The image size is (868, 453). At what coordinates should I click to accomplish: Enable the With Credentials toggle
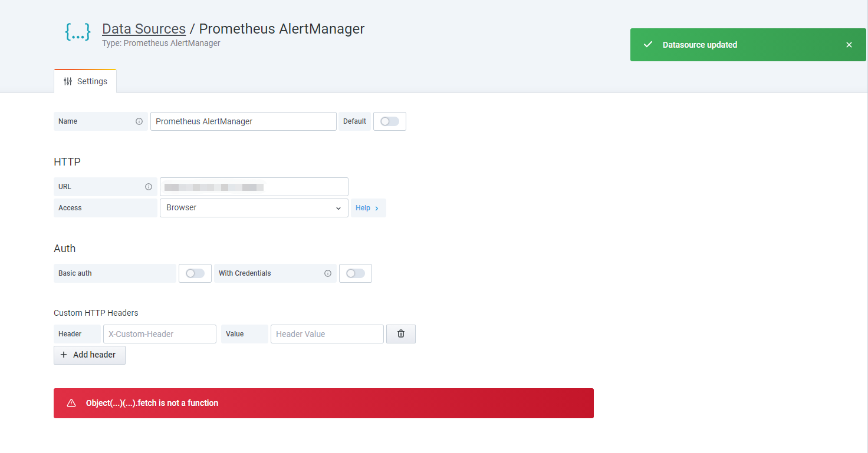[x=356, y=273]
